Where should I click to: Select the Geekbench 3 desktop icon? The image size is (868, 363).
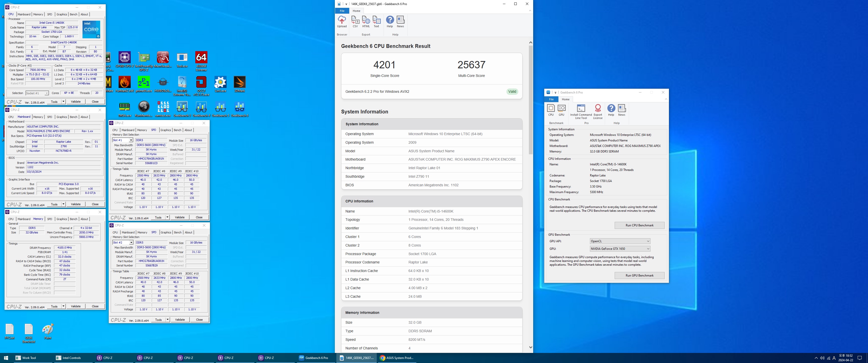[182, 109]
